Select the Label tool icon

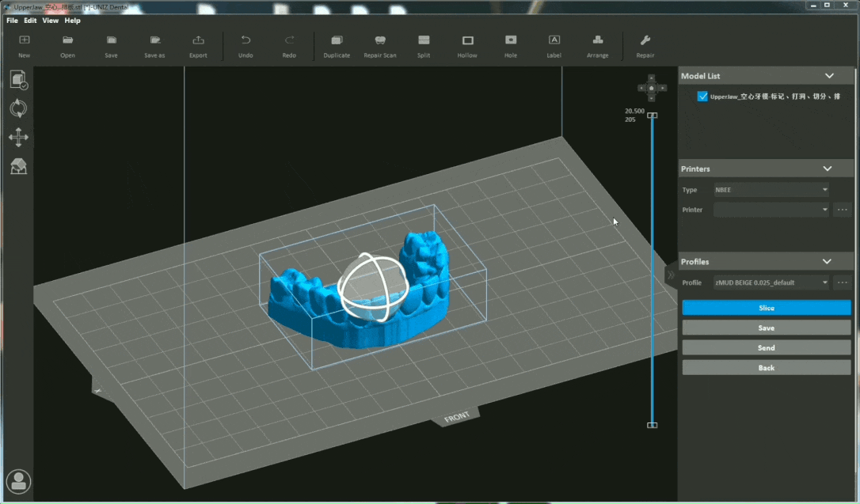[554, 41]
